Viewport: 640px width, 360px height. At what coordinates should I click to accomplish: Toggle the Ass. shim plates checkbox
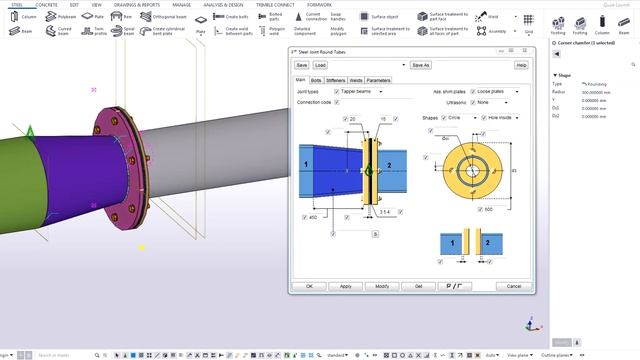(x=473, y=92)
